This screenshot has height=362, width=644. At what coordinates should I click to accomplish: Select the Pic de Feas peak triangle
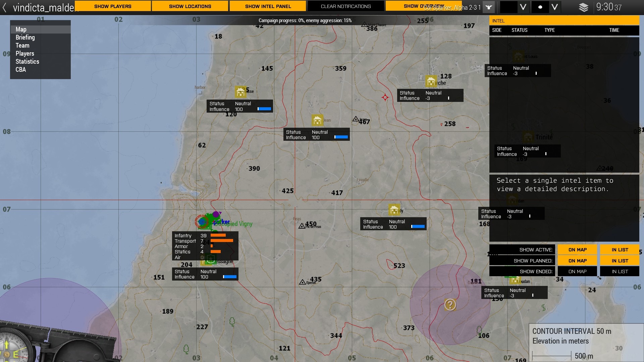point(302,226)
